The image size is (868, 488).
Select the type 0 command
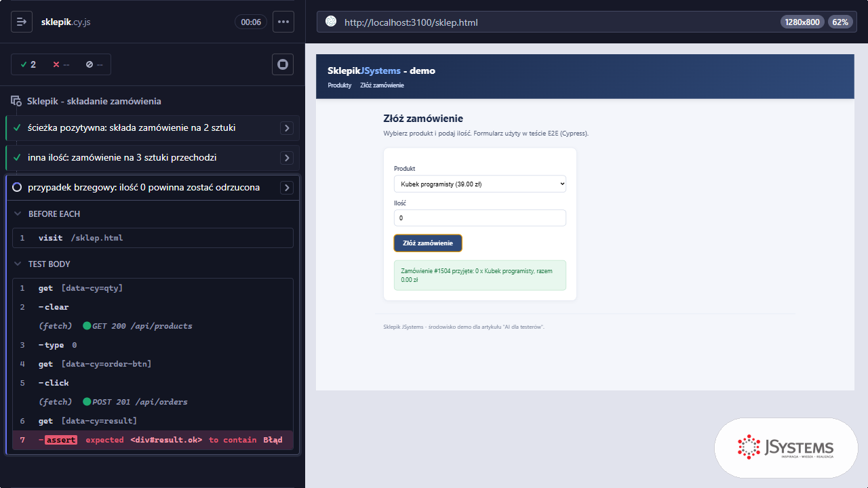(153, 345)
